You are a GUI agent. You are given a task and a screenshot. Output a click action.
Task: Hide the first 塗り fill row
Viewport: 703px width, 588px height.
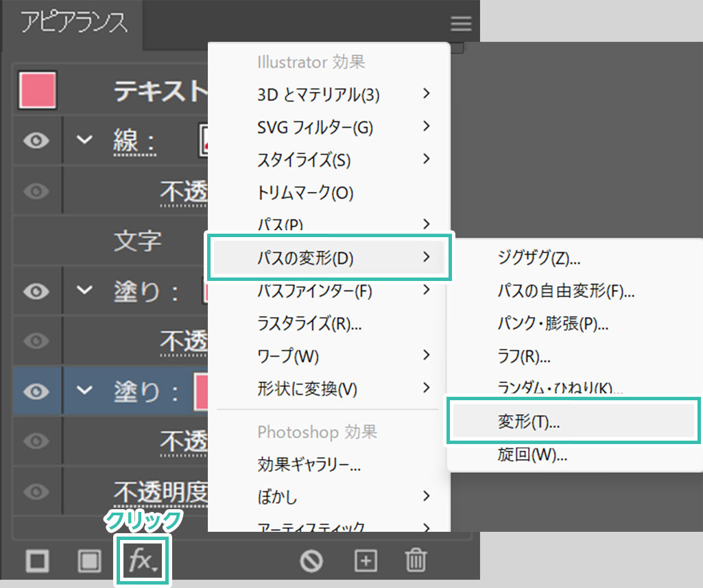[x=37, y=291]
